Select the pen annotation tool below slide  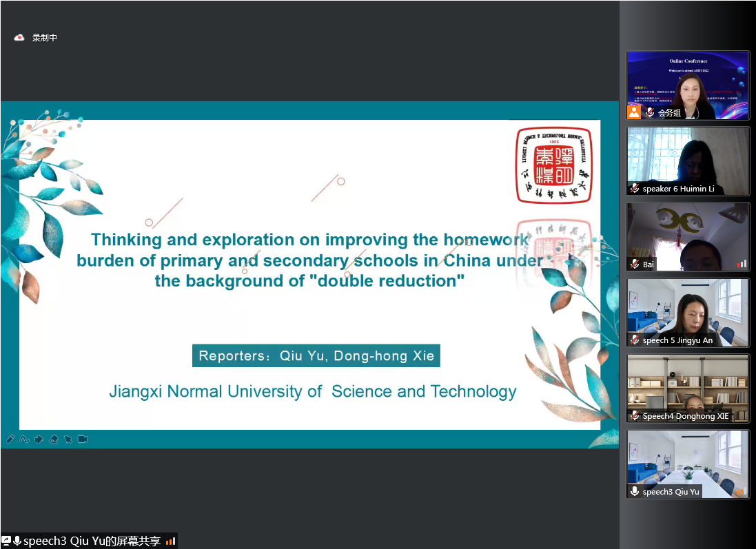[x=10, y=439]
